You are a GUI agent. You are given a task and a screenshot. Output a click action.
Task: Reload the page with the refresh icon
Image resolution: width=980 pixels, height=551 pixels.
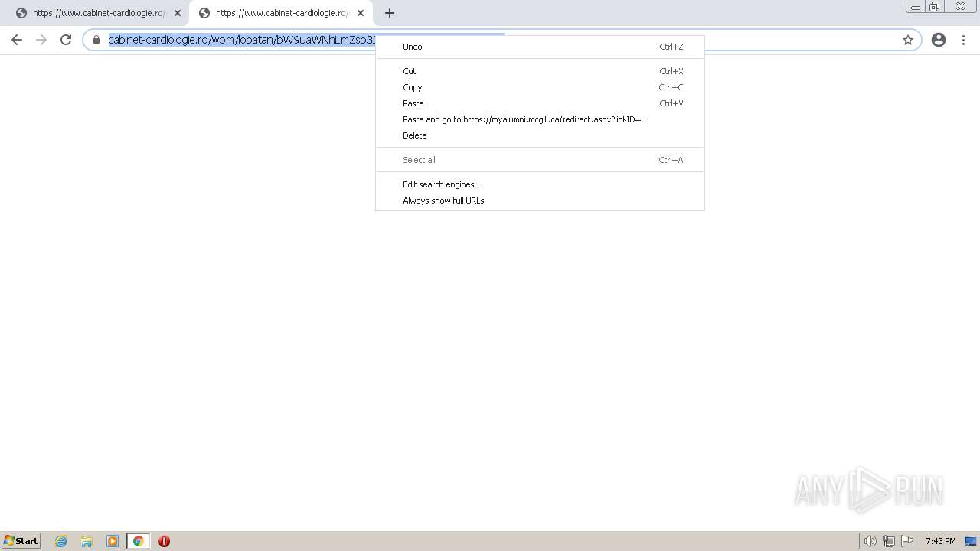click(x=66, y=40)
